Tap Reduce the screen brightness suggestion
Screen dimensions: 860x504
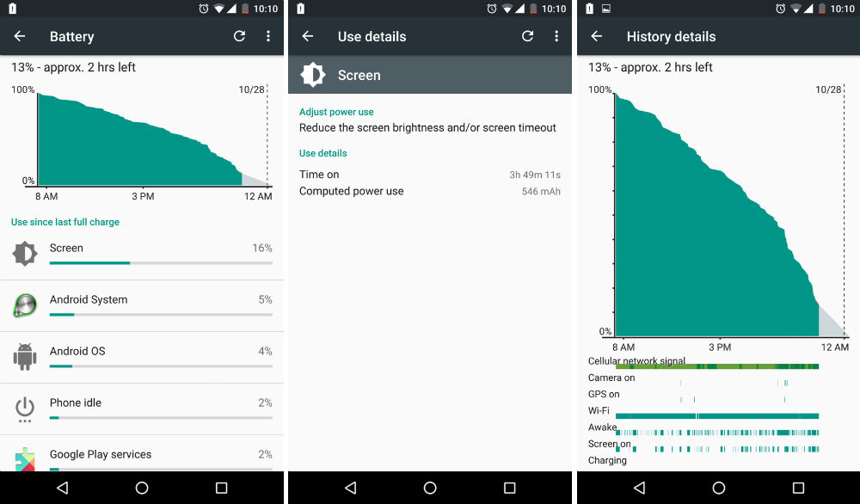[427, 128]
